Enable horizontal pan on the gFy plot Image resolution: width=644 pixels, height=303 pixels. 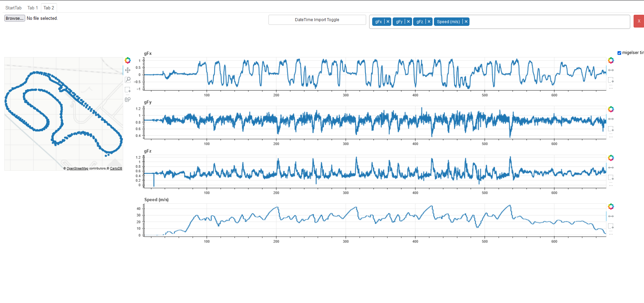[611, 119]
